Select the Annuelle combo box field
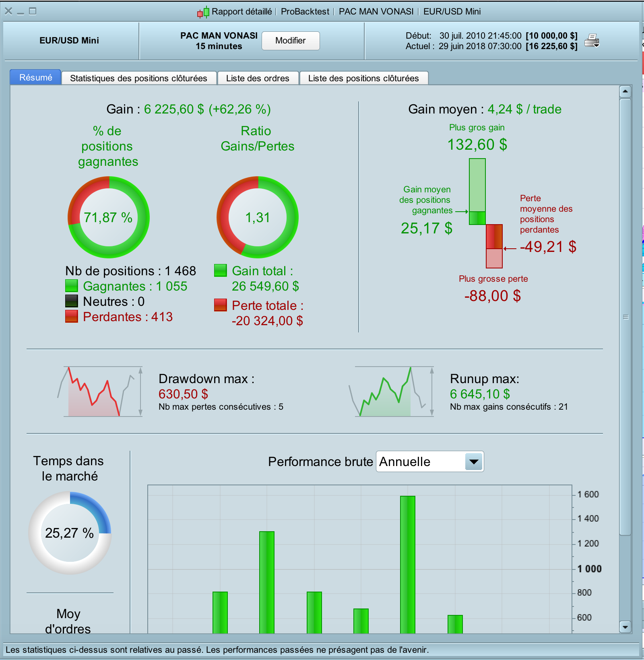Screen dimensions: 644x660 click(x=429, y=462)
